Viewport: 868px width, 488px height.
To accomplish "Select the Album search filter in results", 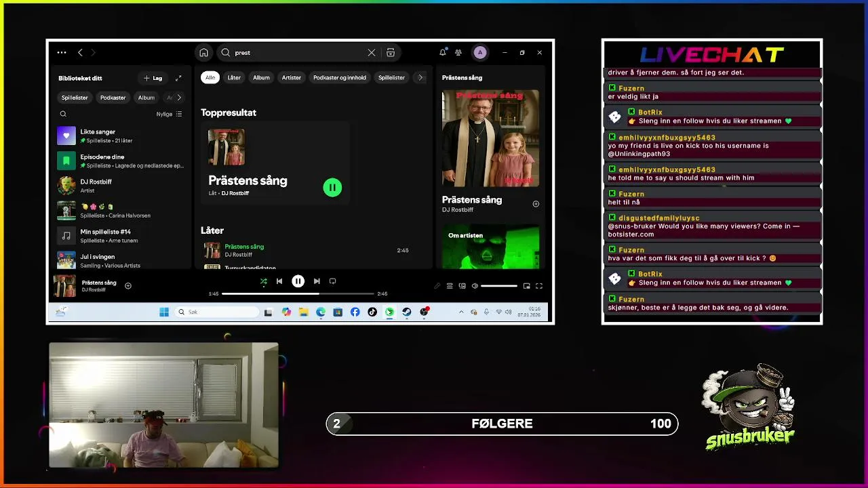I will [261, 77].
